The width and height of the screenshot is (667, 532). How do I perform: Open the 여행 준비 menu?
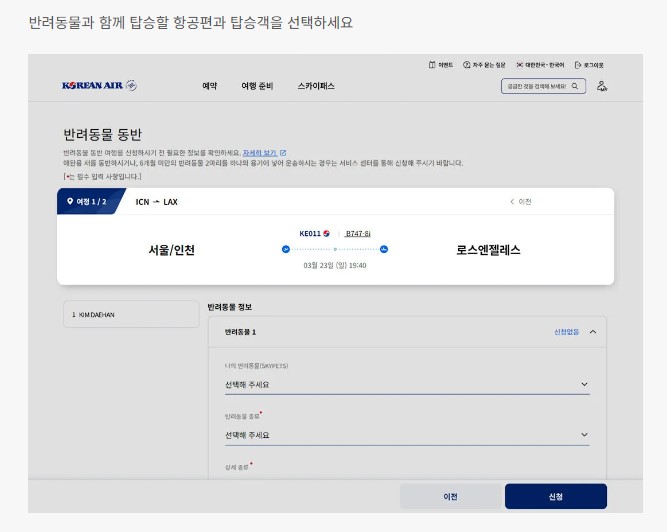(x=257, y=86)
